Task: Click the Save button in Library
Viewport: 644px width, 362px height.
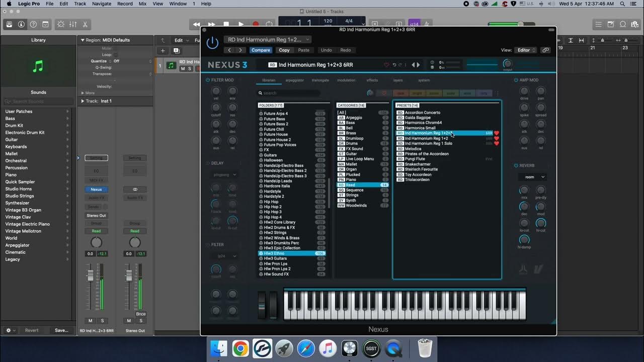Action: click(x=61, y=330)
